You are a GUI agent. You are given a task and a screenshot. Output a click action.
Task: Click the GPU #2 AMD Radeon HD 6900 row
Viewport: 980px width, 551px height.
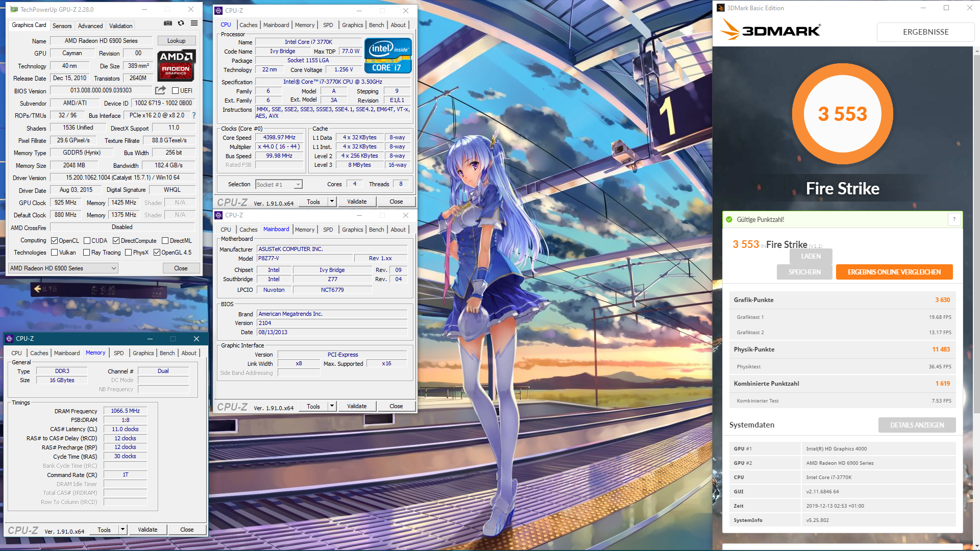click(842, 463)
